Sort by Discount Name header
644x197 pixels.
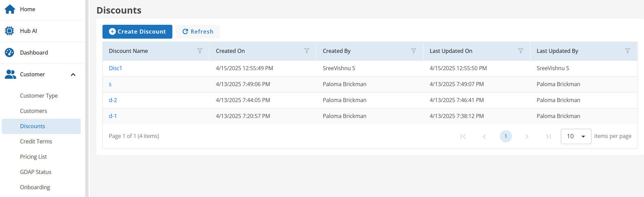pyautogui.click(x=128, y=51)
